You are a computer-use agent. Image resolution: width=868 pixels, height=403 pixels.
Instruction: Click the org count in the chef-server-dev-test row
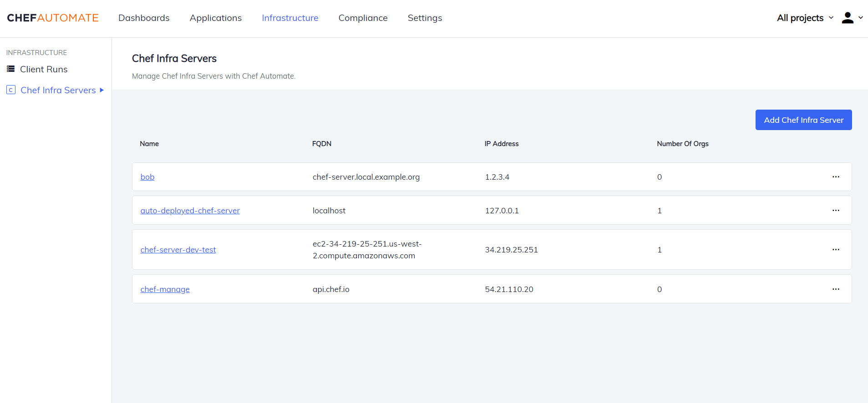[660, 250]
